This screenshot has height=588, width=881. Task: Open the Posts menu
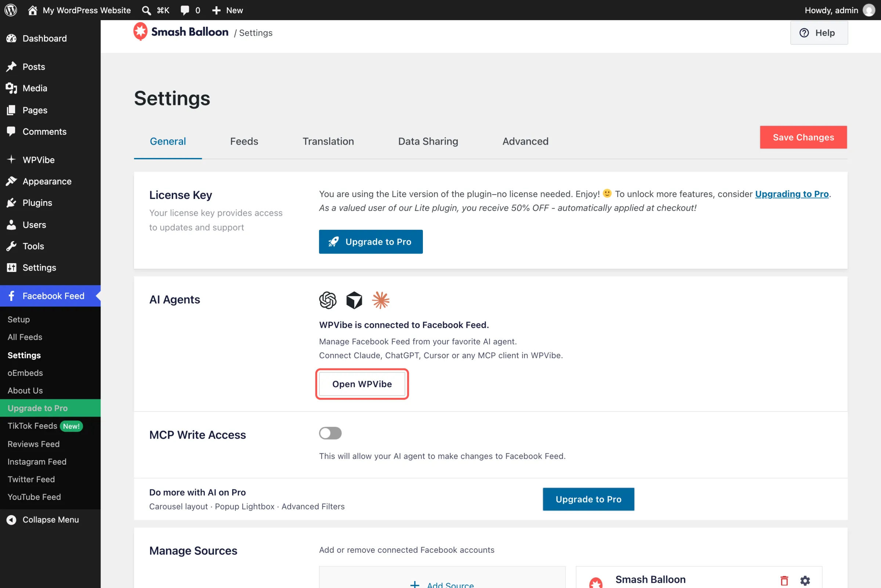[50, 67]
